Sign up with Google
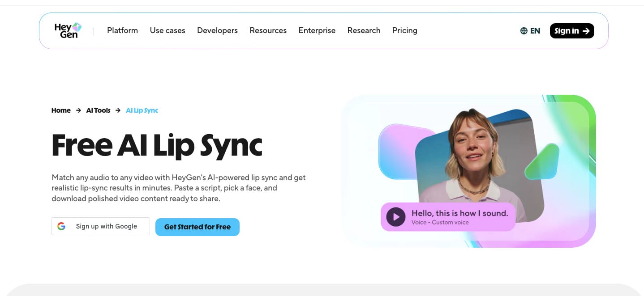The image size is (644, 296). click(x=101, y=226)
